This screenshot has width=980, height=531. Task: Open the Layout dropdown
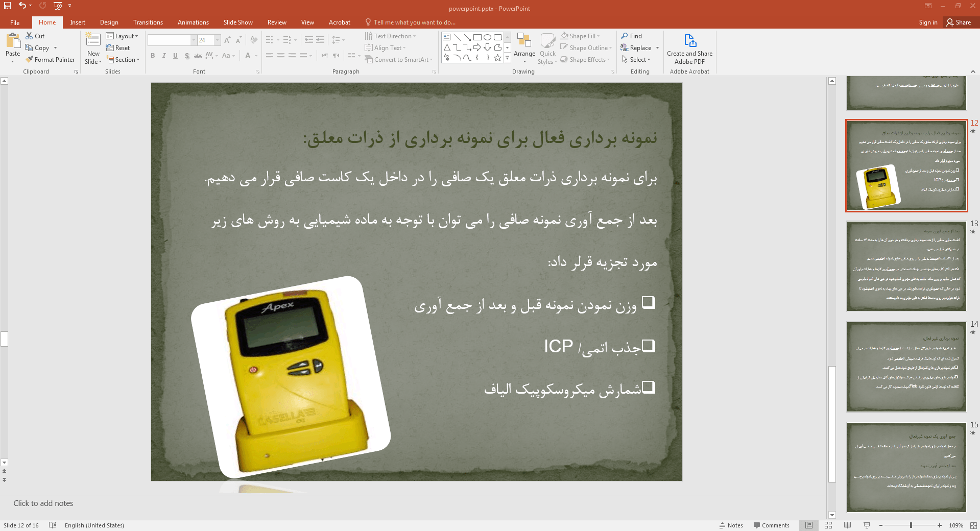(122, 36)
